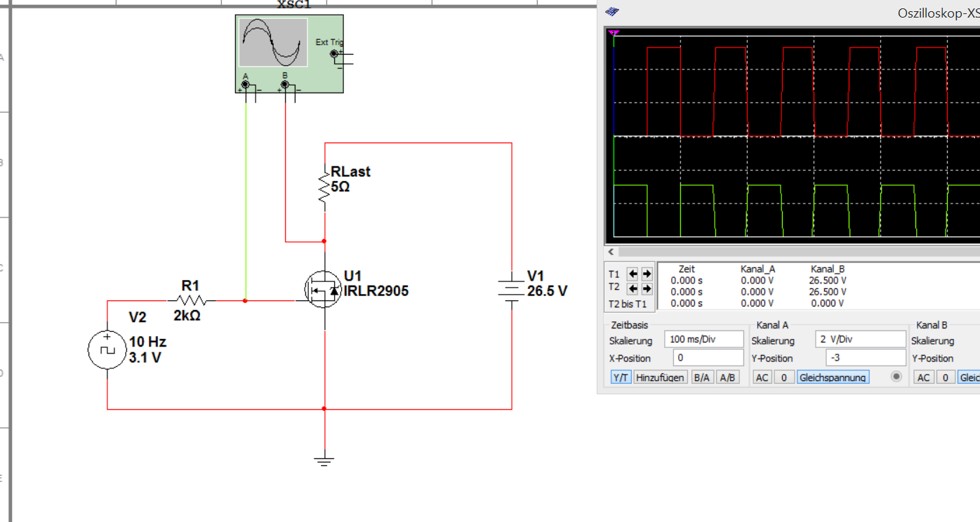Click the ground symbol below the circuit
The width and height of the screenshot is (980, 522).
pyautogui.click(x=324, y=461)
